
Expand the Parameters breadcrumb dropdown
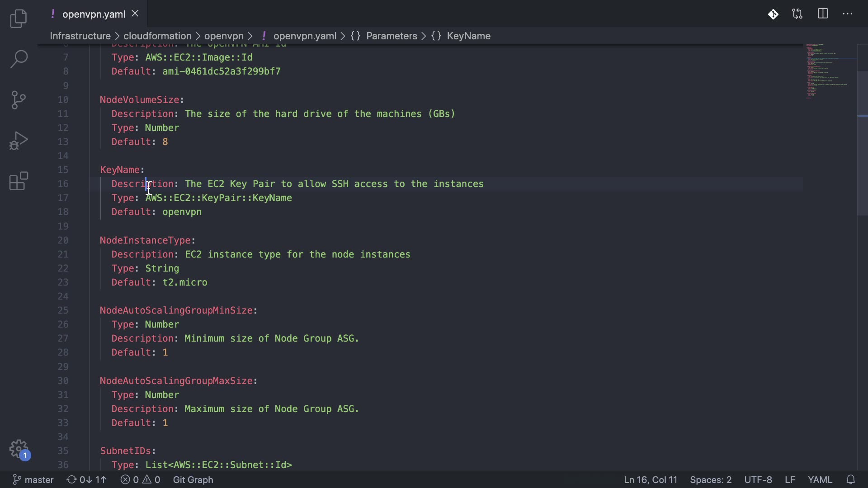coord(391,36)
